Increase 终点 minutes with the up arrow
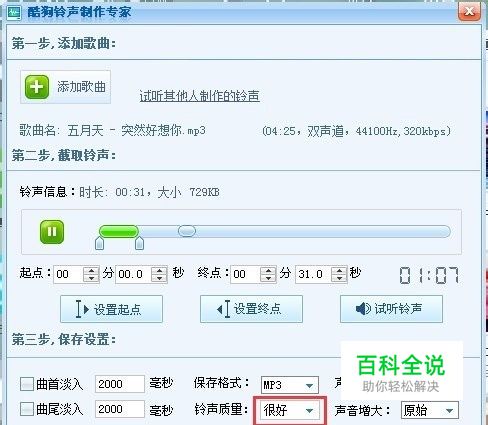 click(268, 270)
